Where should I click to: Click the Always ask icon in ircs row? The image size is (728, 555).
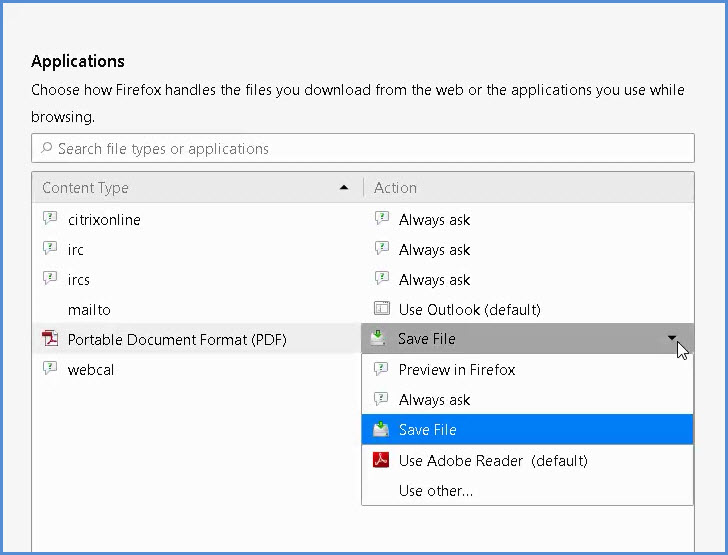(x=382, y=278)
